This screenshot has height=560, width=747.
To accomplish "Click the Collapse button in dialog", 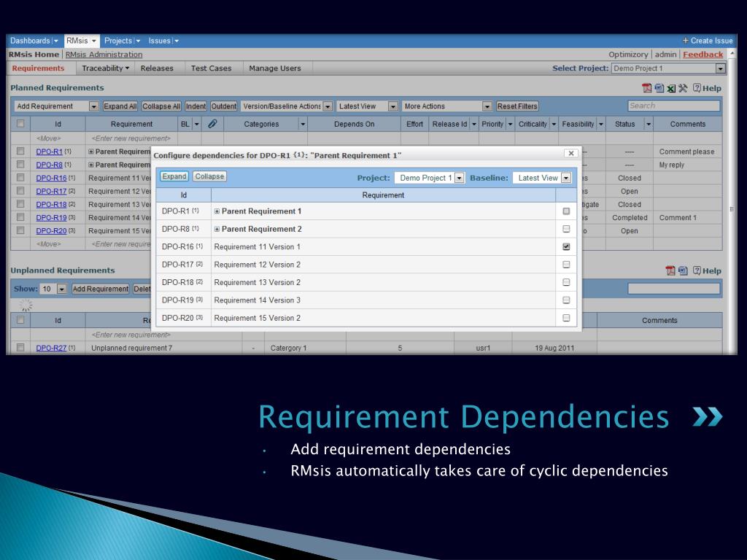I will coord(209,176).
